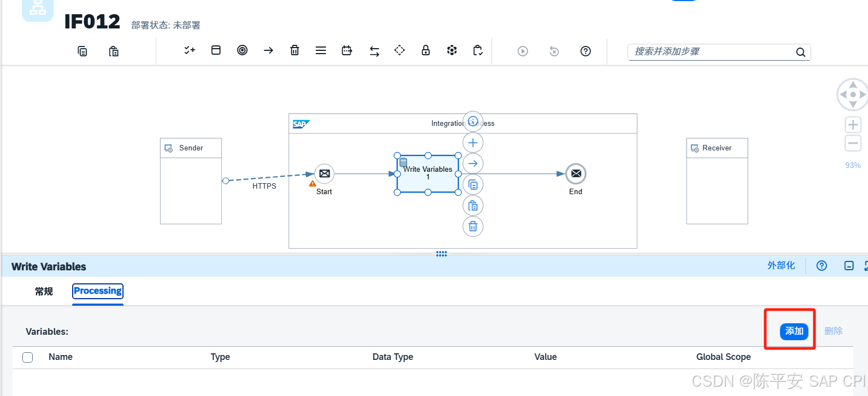Click the 部署状态: 未部署 status text
The height and width of the screenshot is (396, 868).
166,25
